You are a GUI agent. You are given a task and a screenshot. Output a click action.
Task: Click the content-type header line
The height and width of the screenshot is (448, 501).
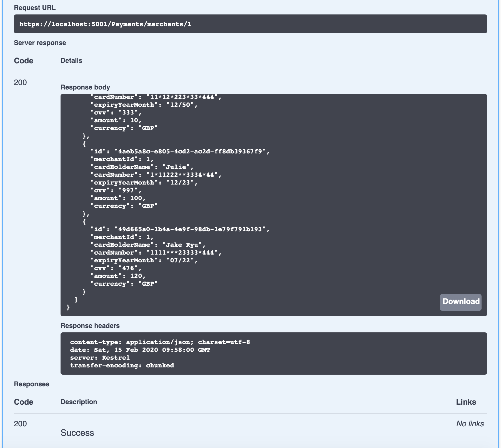tap(160, 342)
